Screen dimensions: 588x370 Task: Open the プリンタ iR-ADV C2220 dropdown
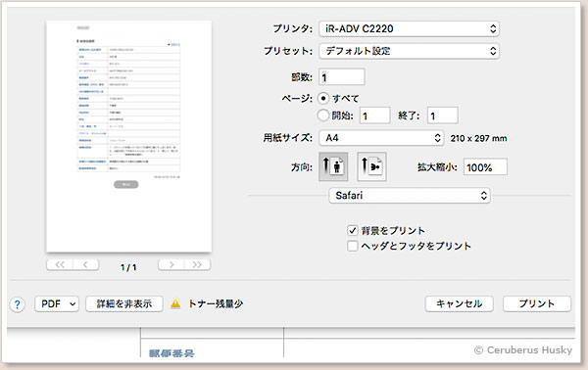point(409,28)
